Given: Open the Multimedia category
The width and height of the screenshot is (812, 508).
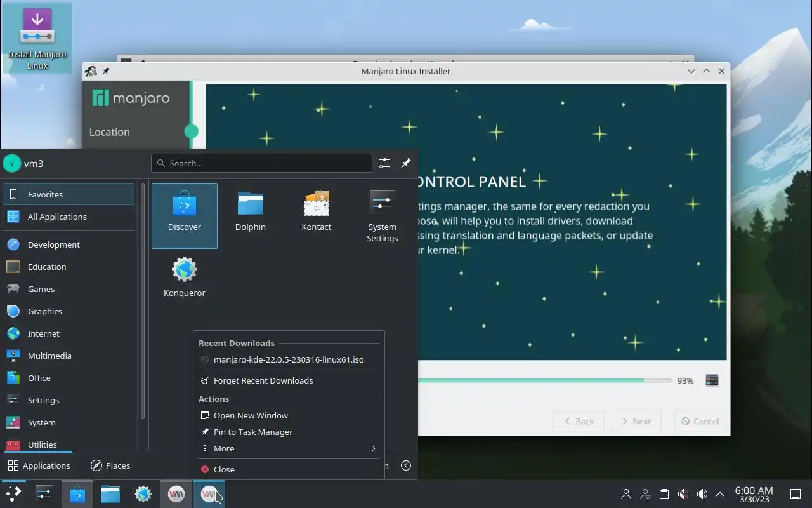Looking at the screenshot, I should coord(69,356).
